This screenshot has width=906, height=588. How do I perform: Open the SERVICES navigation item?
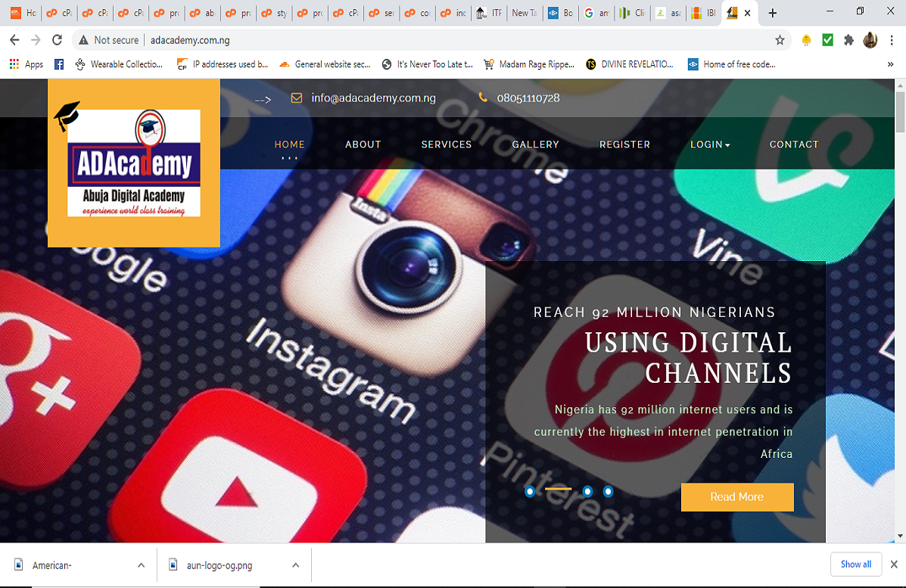tap(446, 145)
